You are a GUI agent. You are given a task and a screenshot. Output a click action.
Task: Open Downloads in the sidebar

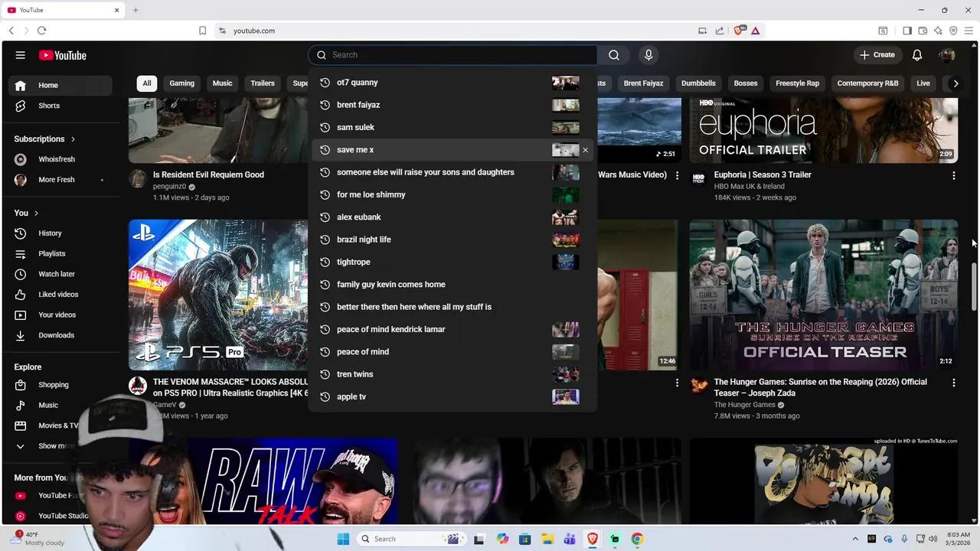point(56,334)
